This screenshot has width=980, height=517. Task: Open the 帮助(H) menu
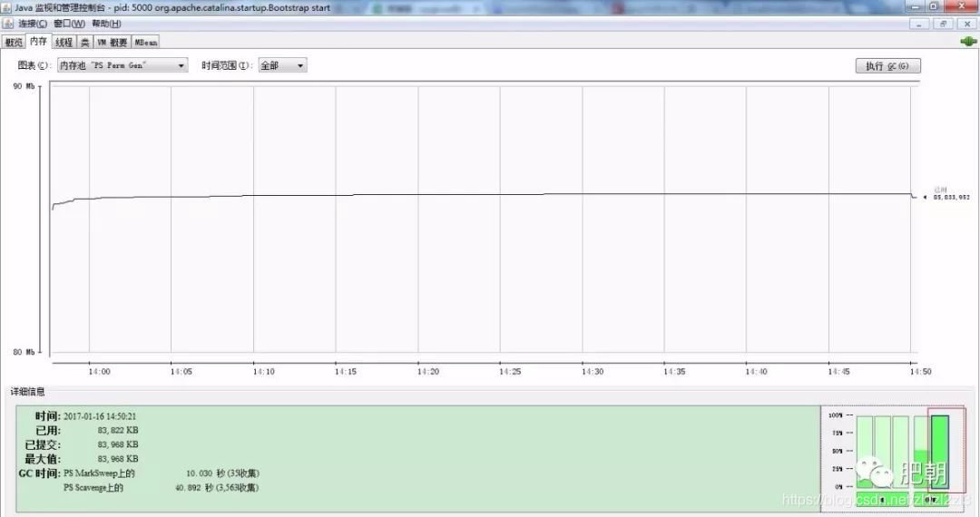click(x=106, y=24)
